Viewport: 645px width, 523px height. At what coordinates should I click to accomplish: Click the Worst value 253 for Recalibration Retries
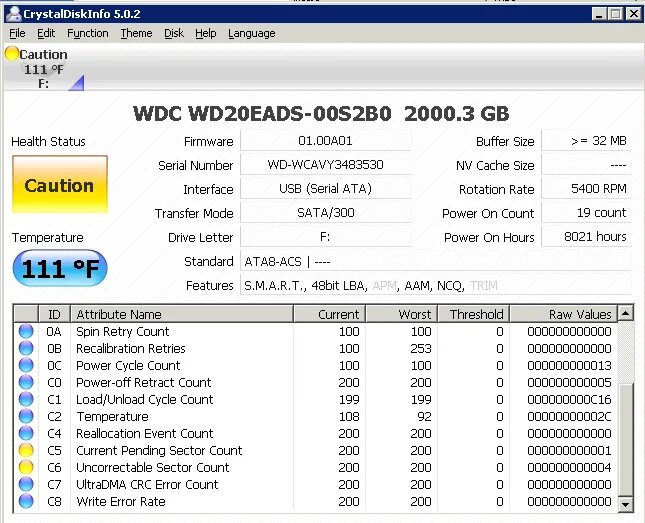421,348
